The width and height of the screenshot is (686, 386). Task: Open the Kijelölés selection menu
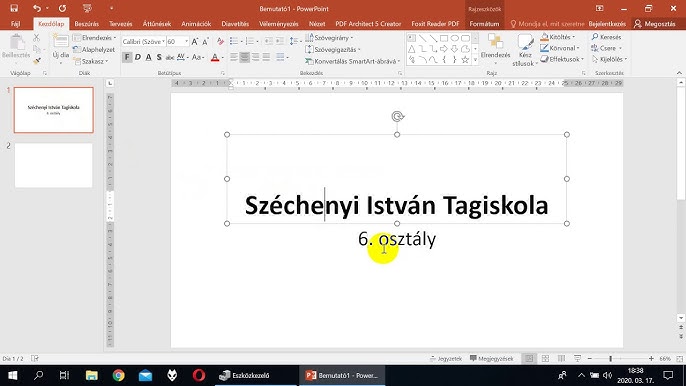(609, 59)
